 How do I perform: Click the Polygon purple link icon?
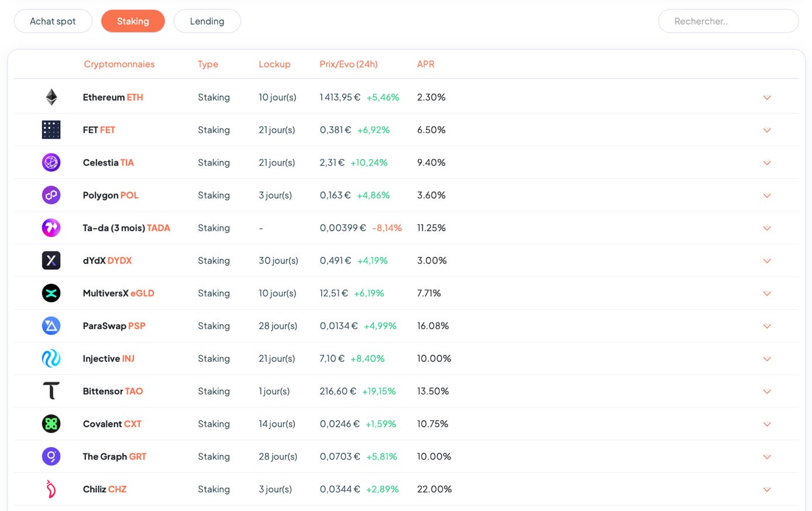point(51,195)
